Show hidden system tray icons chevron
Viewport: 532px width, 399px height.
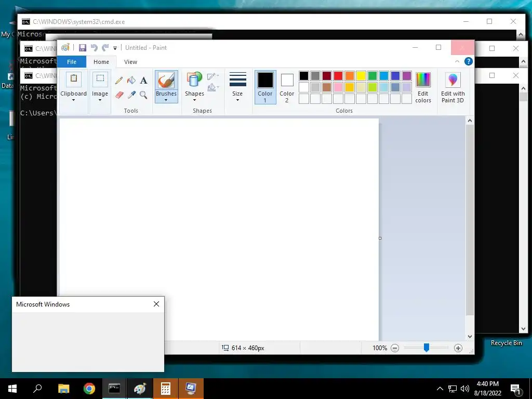[x=440, y=389]
